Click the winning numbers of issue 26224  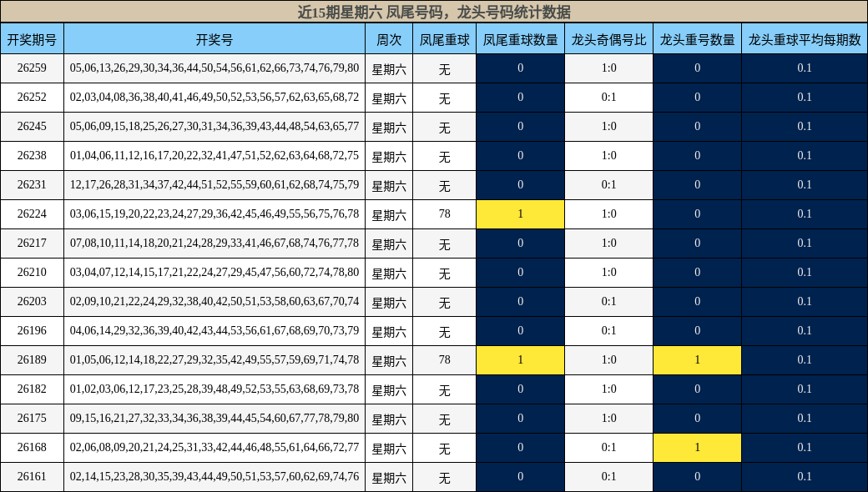tap(214, 214)
